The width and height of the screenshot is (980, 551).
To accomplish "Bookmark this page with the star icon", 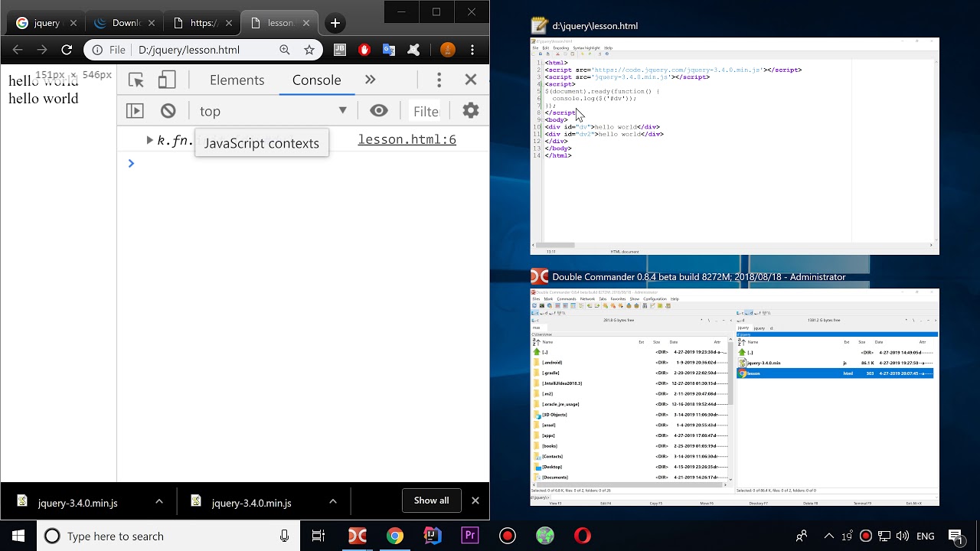I will point(309,50).
